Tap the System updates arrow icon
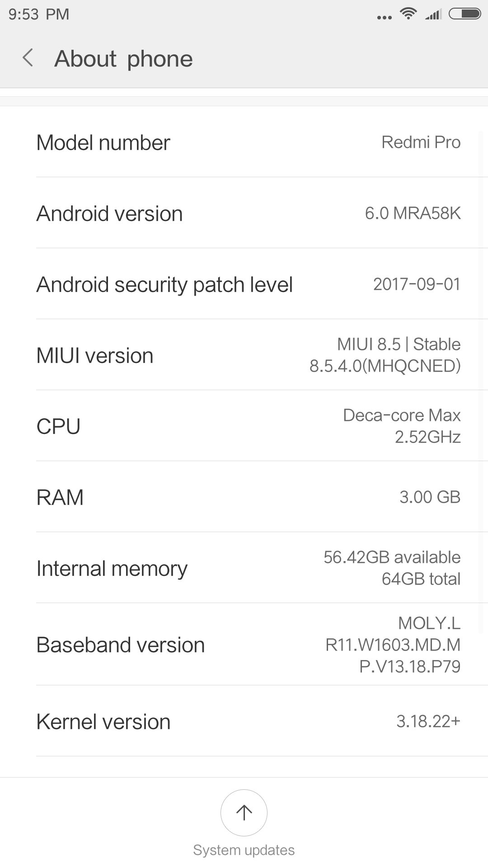This screenshot has height=868, width=488. click(244, 812)
